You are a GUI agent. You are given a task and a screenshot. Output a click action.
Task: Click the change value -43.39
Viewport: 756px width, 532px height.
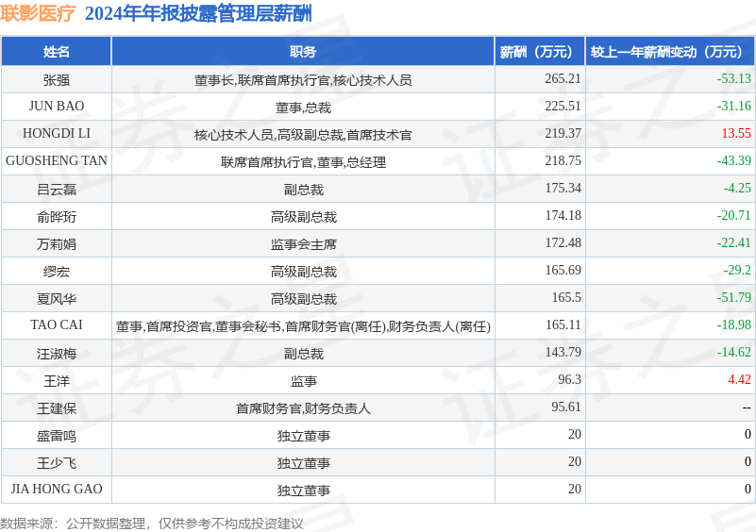(x=734, y=161)
